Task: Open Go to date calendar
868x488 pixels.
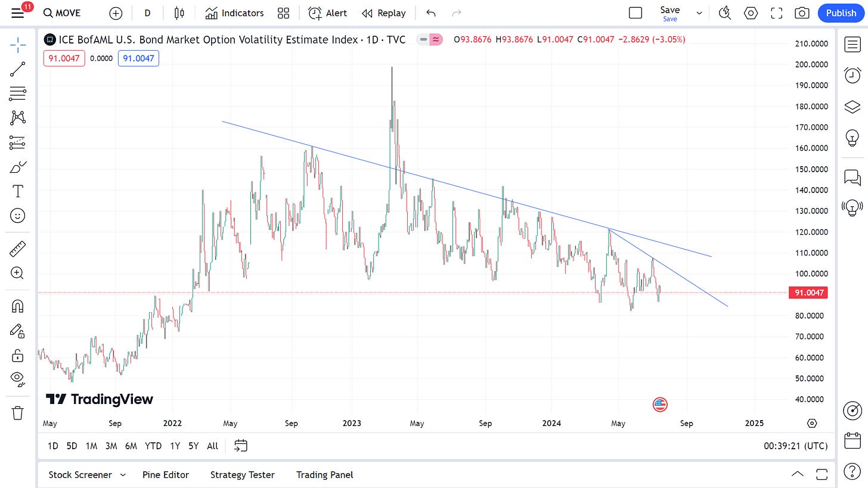Action: tap(241, 446)
